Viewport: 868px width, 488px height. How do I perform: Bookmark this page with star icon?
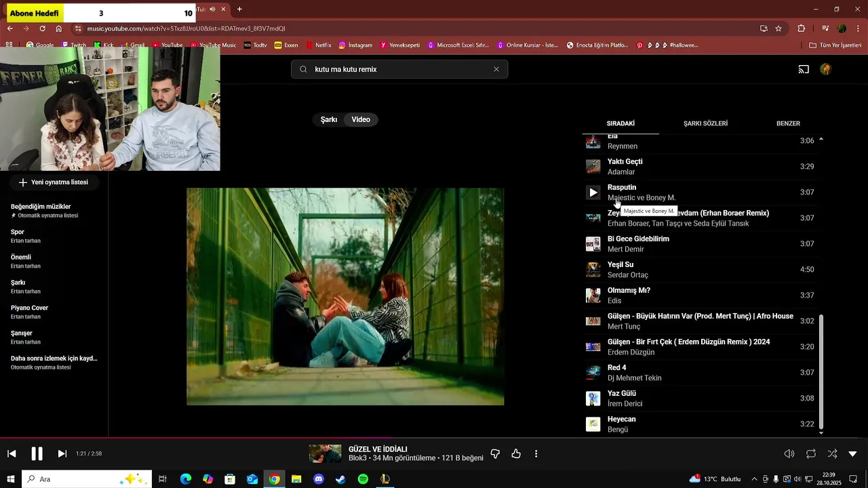[778, 28]
